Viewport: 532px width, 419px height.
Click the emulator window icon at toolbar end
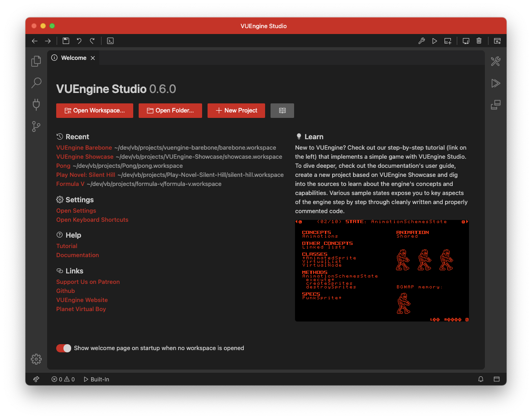(x=497, y=41)
